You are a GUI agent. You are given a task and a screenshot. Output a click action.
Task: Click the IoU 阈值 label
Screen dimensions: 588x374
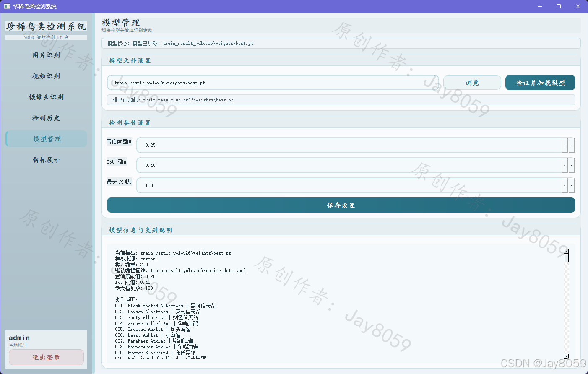click(117, 162)
